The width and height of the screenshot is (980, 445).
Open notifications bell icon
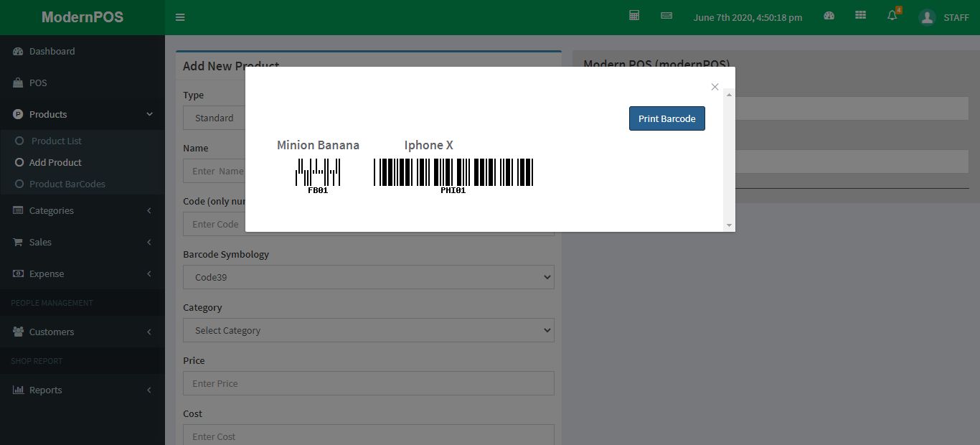click(x=892, y=16)
